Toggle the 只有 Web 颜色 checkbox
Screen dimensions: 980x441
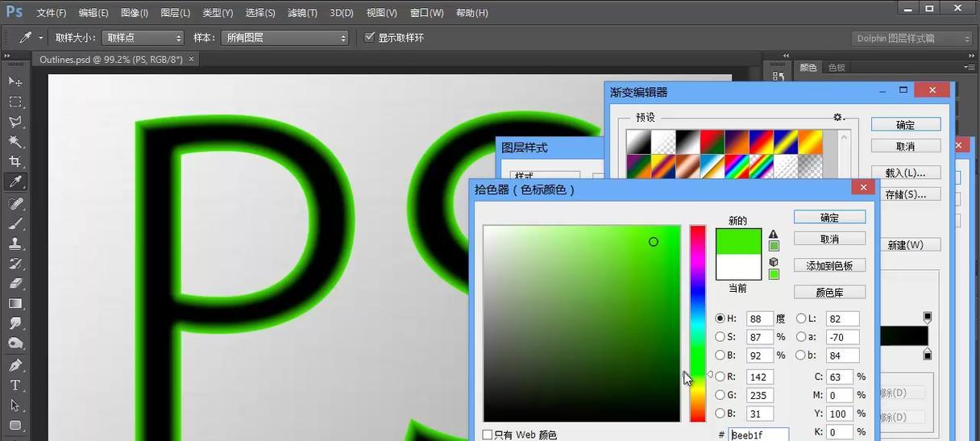coord(488,435)
